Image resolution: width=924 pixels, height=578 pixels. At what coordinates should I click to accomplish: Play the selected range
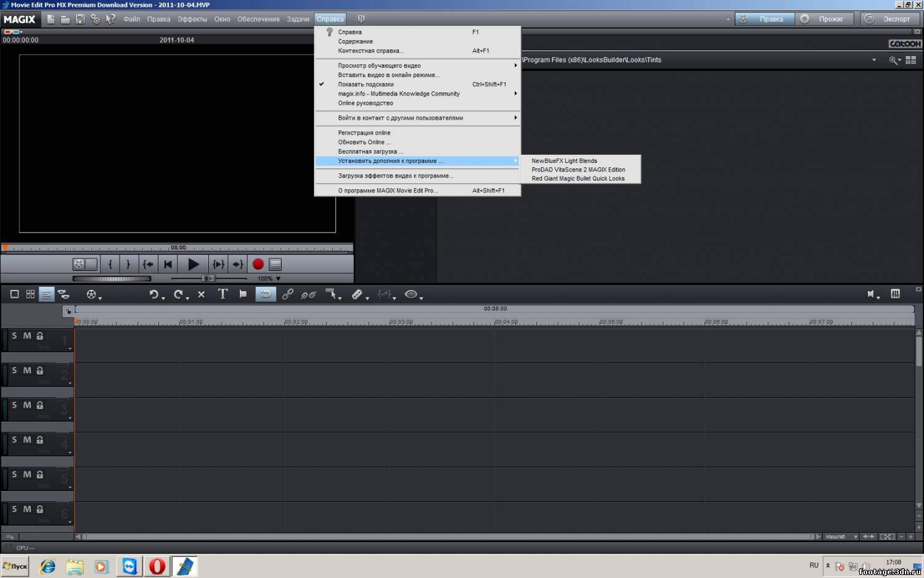218,264
